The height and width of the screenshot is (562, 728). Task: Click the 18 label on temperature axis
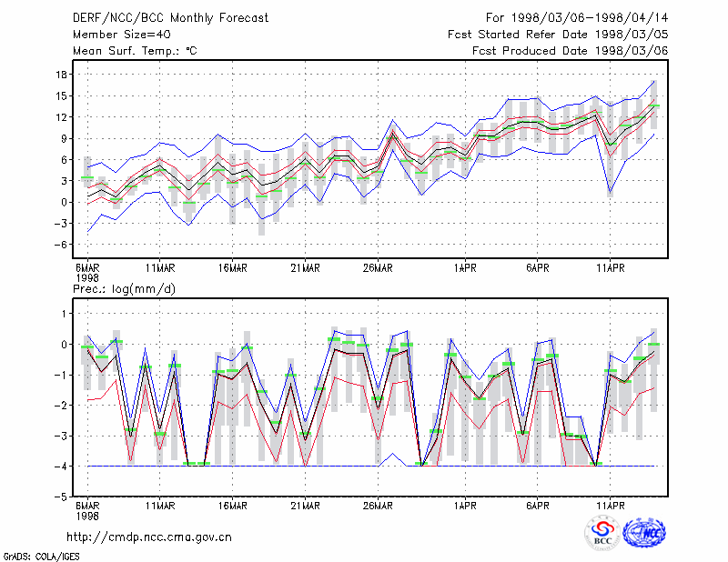coord(61,75)
